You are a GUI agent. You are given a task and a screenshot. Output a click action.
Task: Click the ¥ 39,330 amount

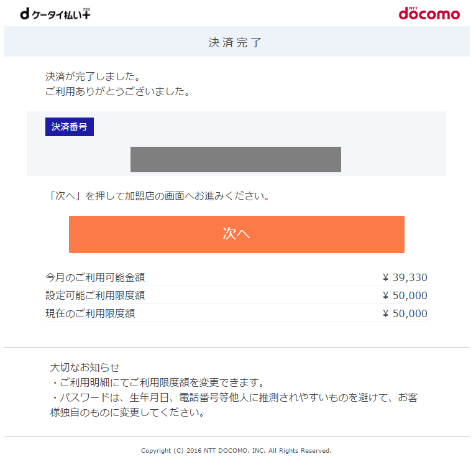[405, 277]
